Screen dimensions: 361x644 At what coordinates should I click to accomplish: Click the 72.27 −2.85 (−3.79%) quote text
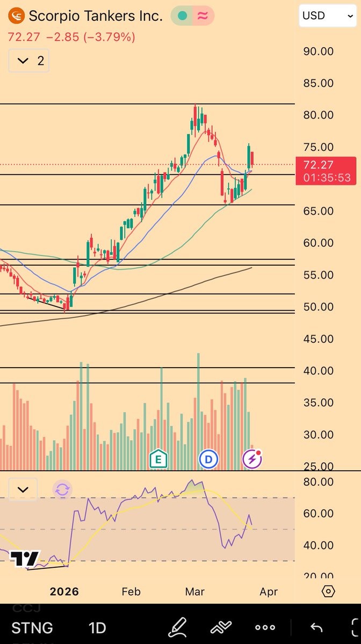click(71, 37)
